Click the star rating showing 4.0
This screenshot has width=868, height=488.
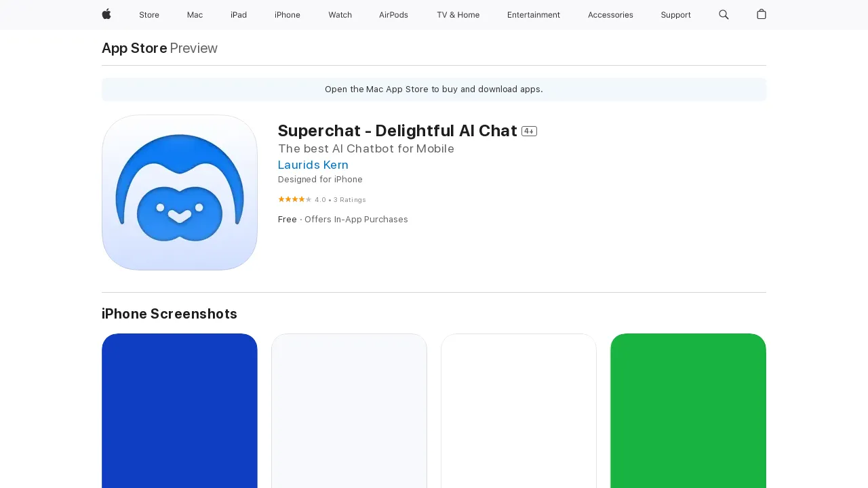(x=295, y=199)
